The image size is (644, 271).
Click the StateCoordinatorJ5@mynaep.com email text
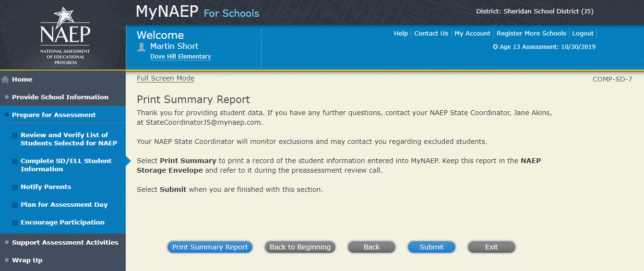tap(204, 123)
